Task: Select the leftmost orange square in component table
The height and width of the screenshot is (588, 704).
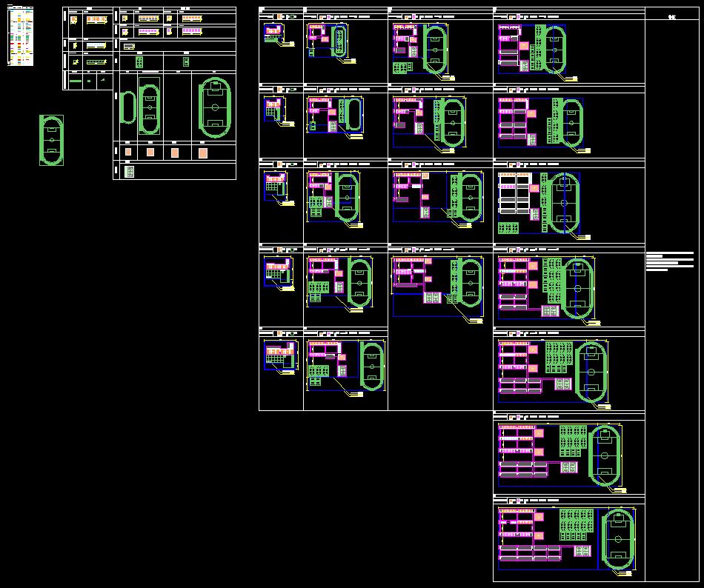Action: 128,152
